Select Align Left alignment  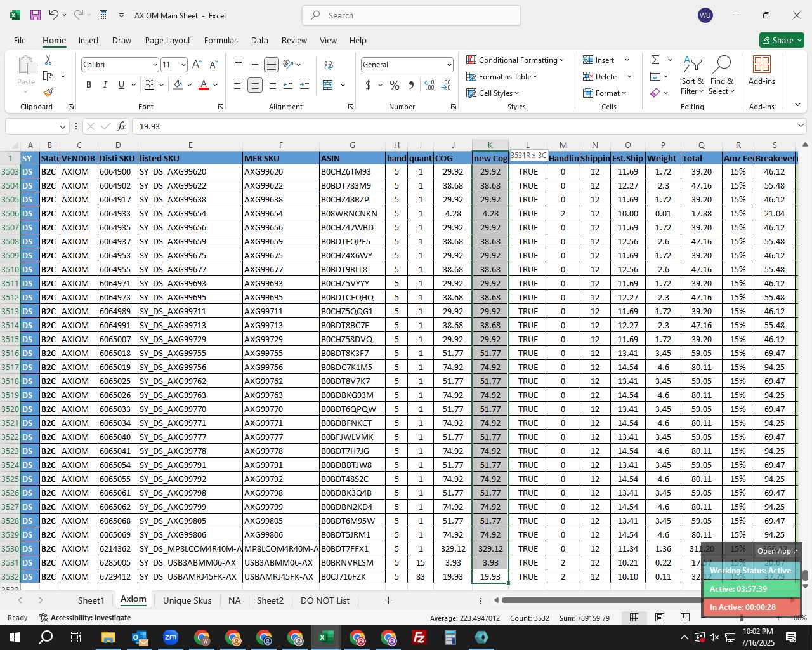239,85
